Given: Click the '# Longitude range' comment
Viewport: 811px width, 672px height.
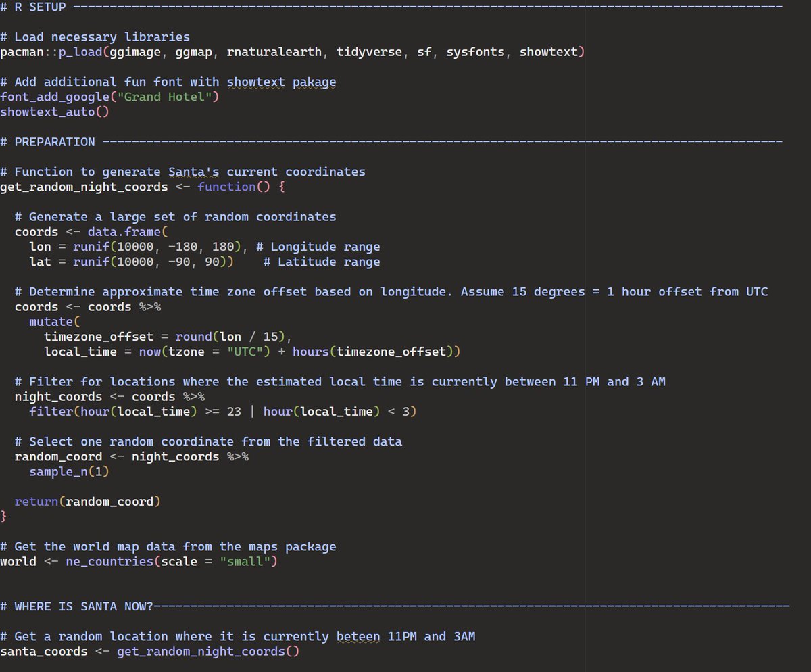Looking at the screenshot, I should (318, 247).
